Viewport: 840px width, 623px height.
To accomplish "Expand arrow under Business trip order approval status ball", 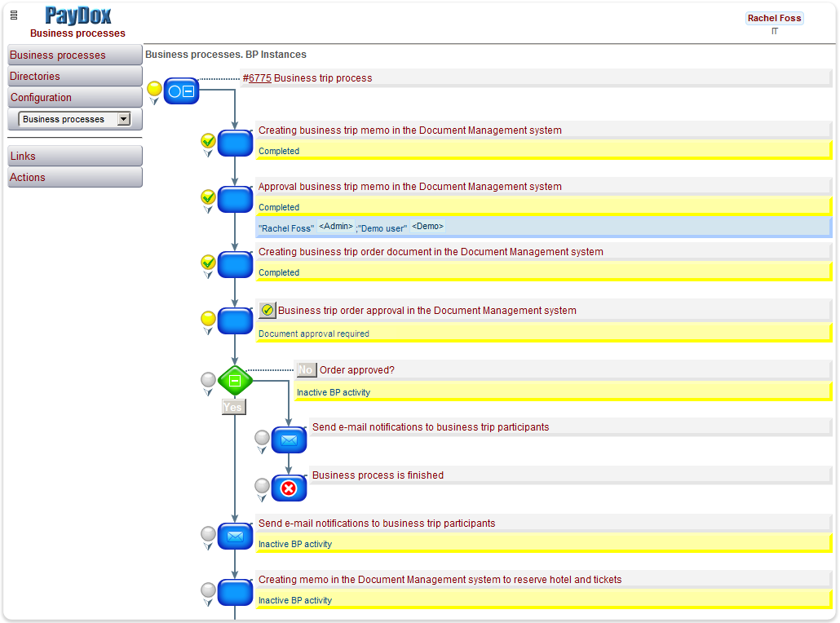I will coord(208,331).
